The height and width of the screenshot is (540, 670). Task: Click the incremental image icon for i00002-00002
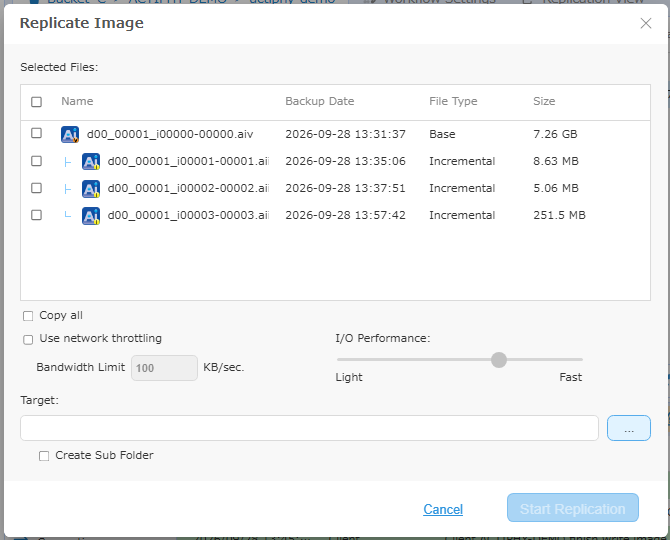pyautogui.click(x=91, y=188)
